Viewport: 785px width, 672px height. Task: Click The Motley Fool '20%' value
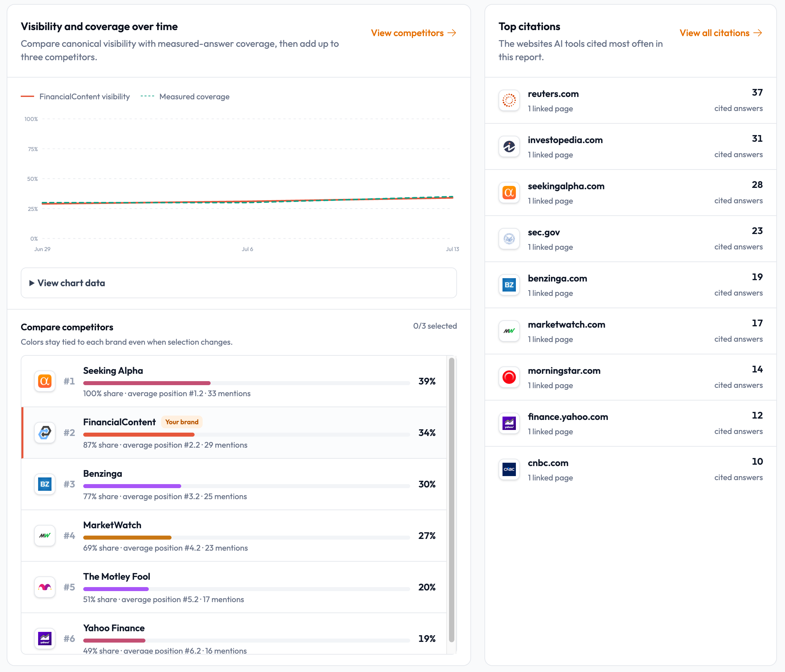tap(427, 587)
